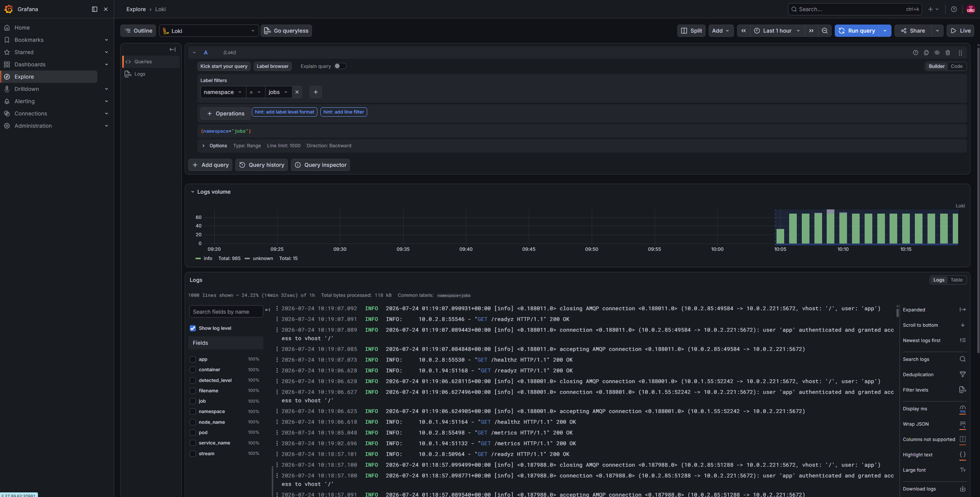The image size is (980, 497).
Task: Open the Add dropdown
Action: (x=721, y=31)
